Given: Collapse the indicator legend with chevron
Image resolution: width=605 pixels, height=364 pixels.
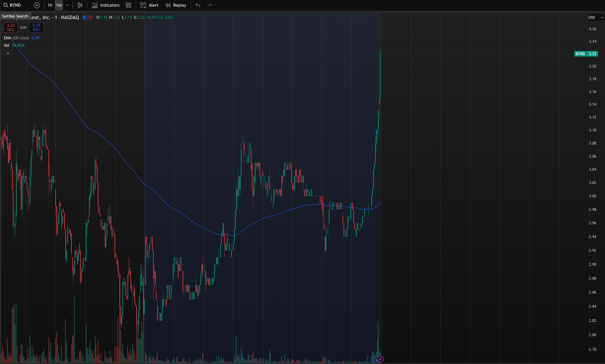Looking at the screenshot, I should pos(8,53).
